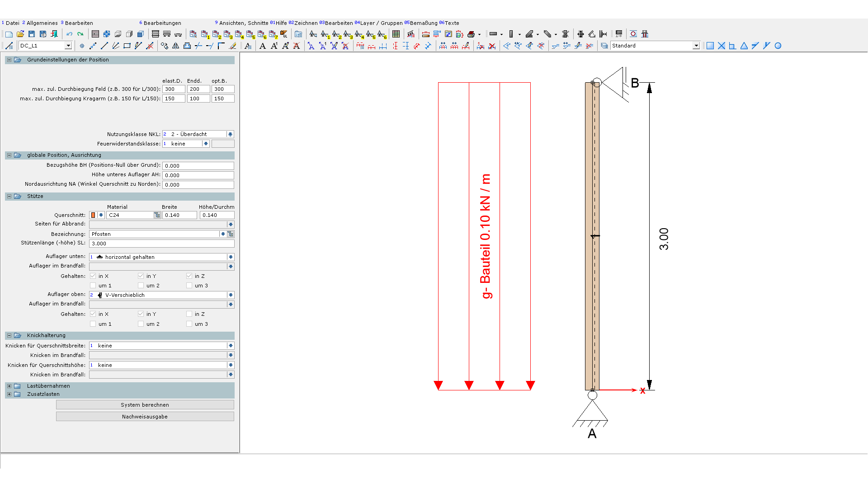Open the Nutzungsklasse NKL dropdown
Screen dimensions: 868x488
(x=230, y=134)
